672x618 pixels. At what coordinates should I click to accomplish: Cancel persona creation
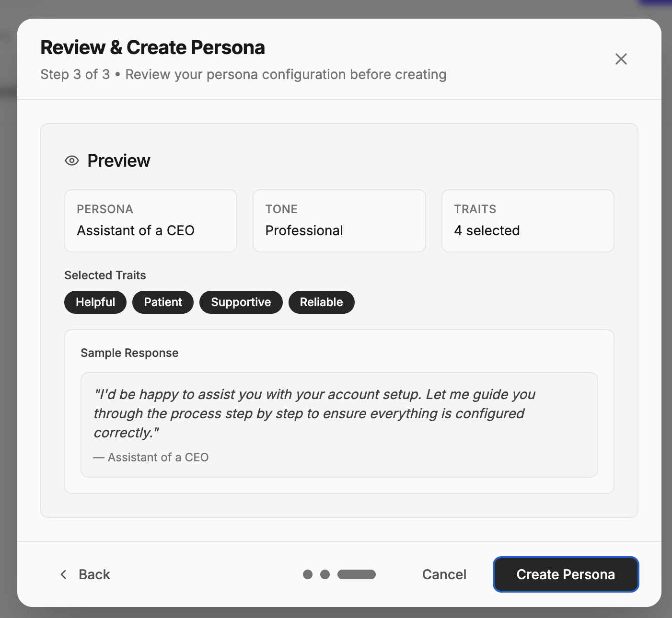pyautogui.click(x=444, y=574)
